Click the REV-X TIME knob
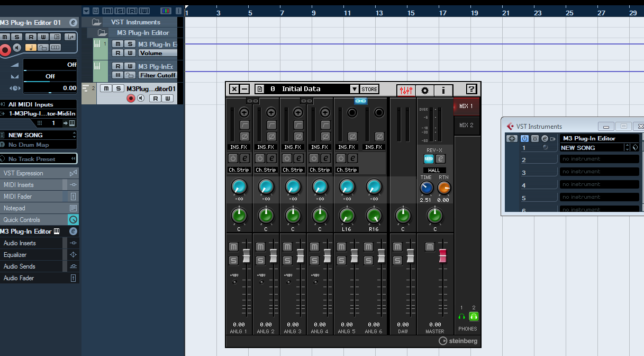This screenshot has height=356, width=644. 427,188
